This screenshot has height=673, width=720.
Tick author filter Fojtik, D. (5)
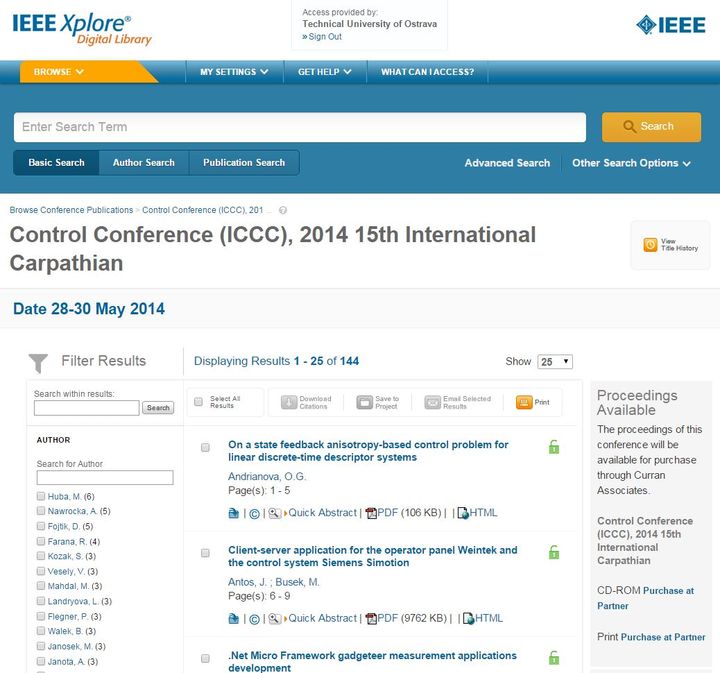[41, 526]
